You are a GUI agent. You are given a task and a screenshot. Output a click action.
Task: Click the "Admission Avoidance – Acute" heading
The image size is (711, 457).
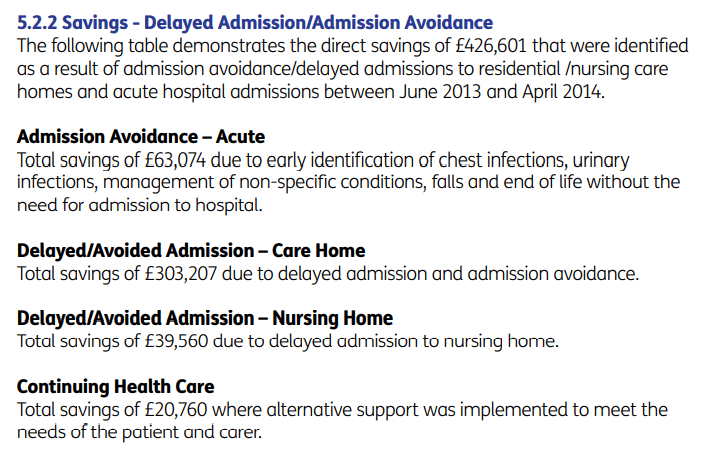tap(141, 137)
